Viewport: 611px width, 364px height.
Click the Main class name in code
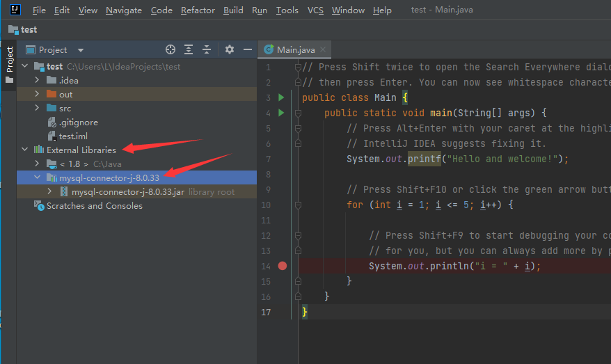click(385, 97)
